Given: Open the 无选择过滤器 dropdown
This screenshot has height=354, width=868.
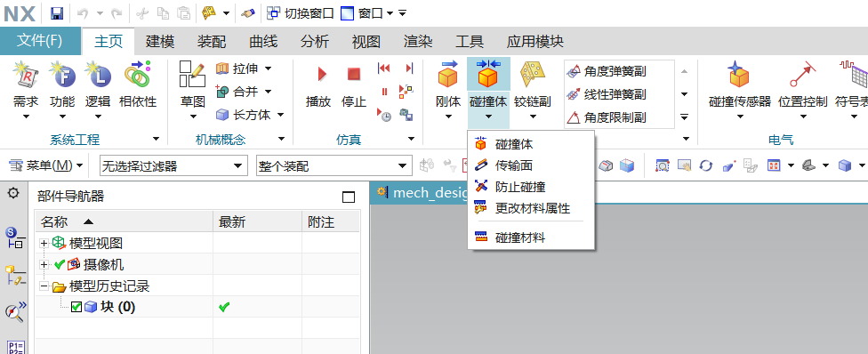Looking at the screenshot, I should pyautogui.click(x=173, y=165).
